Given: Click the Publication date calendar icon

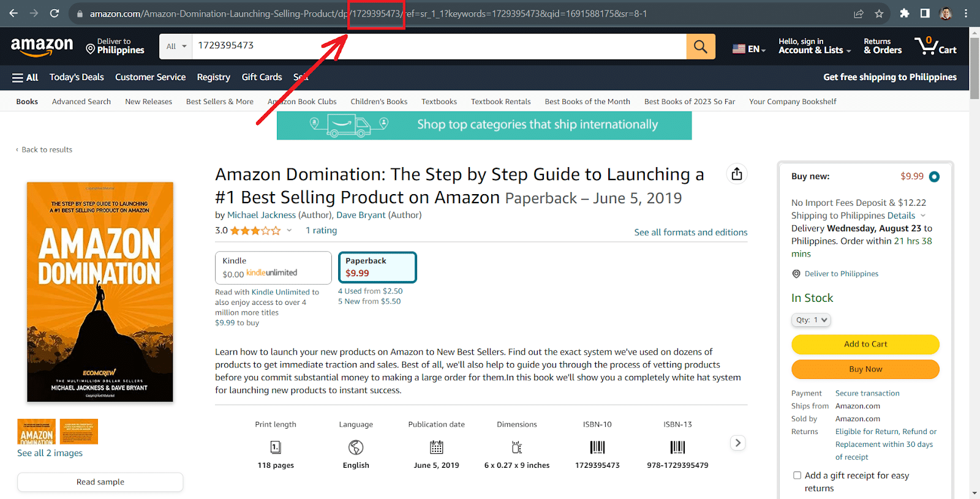Looking at the screenshot, I should pyautogui.click(x=436, y=447).
